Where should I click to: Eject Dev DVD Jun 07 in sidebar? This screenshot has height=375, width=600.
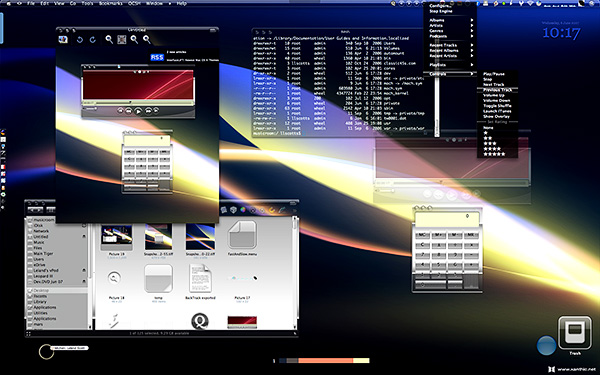tap(84, 282)
